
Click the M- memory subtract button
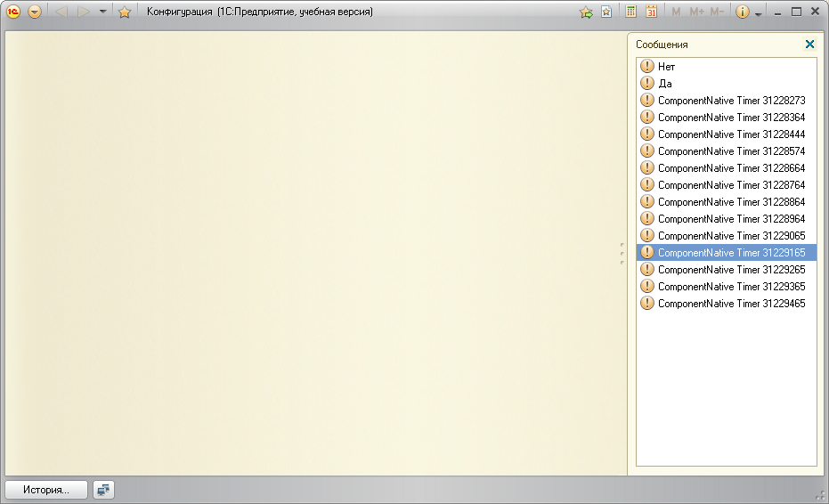(717, 12)
